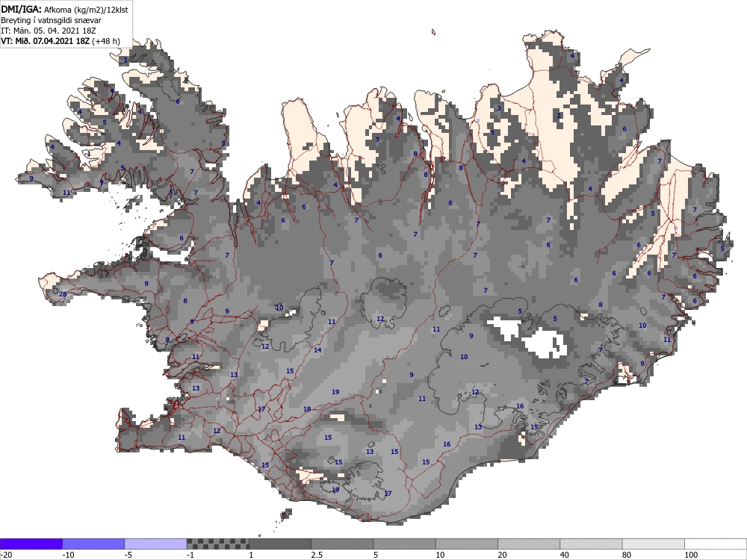Click the '28' value on Snæfellsnes peninsula
Image resolution: width=747 pixels, height=560 pixels.
[x=63, y=294]
